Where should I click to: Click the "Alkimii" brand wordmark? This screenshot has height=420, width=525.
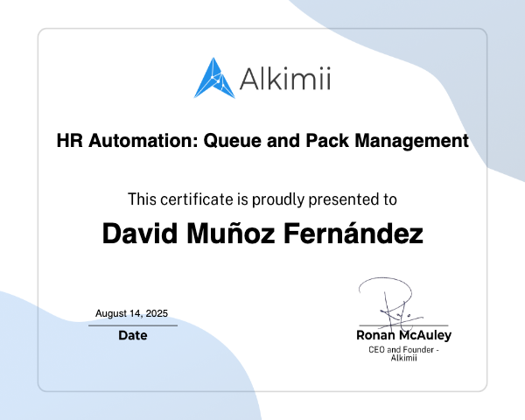(x=285, y=79)
